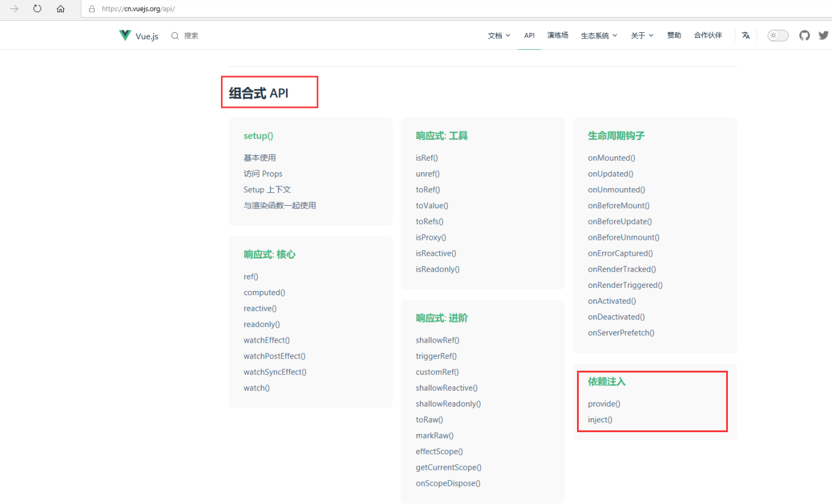
Task: Open the 响应式: 核心 heading link
Action: [270, 254]
